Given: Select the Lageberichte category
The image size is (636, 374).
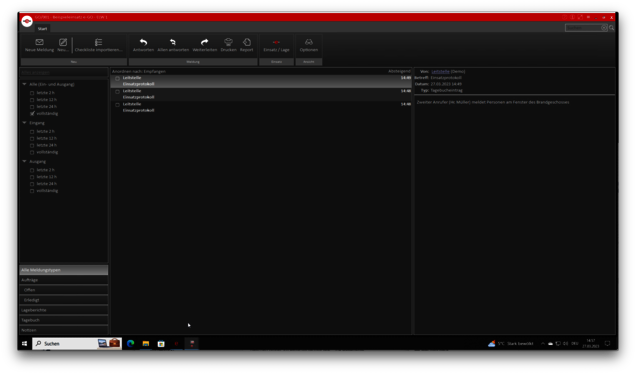Looking at the screenshot, I should (64, 310).
